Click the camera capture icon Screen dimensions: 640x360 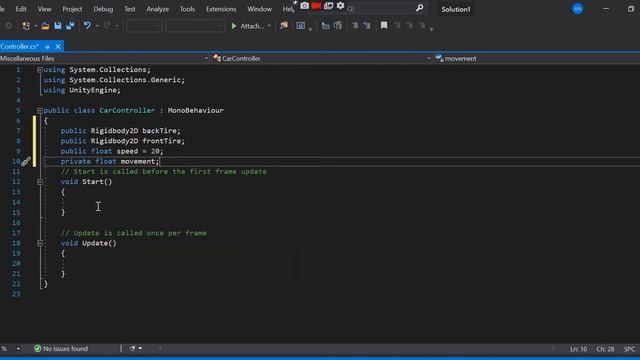tap(304, 6)
